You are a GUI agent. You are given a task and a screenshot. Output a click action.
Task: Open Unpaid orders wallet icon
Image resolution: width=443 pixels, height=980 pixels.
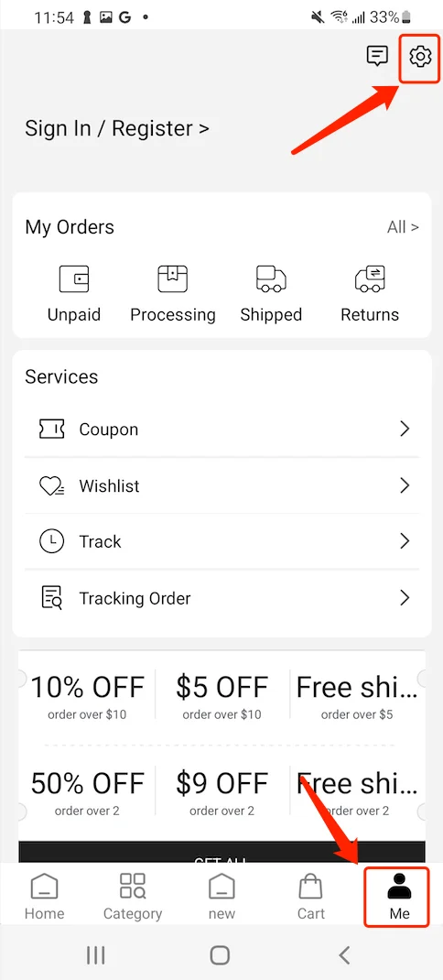[74, 278]
